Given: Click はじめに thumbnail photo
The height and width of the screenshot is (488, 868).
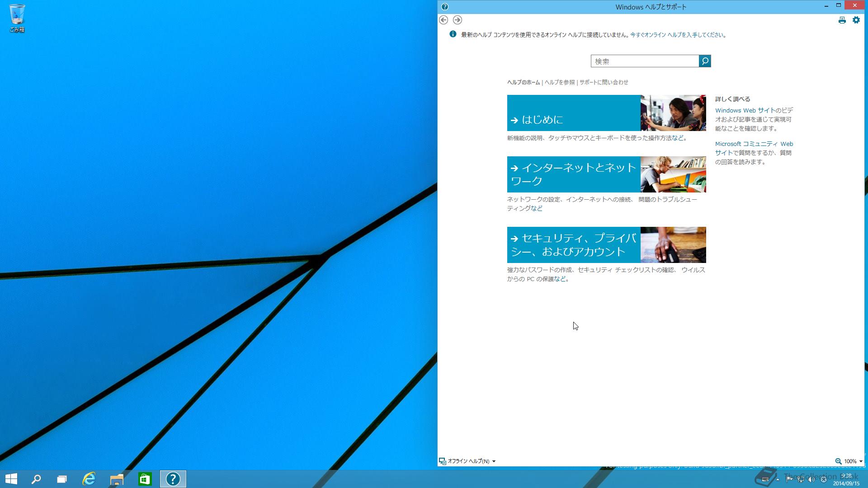Looking at the screenshot, I should (673, 113).
